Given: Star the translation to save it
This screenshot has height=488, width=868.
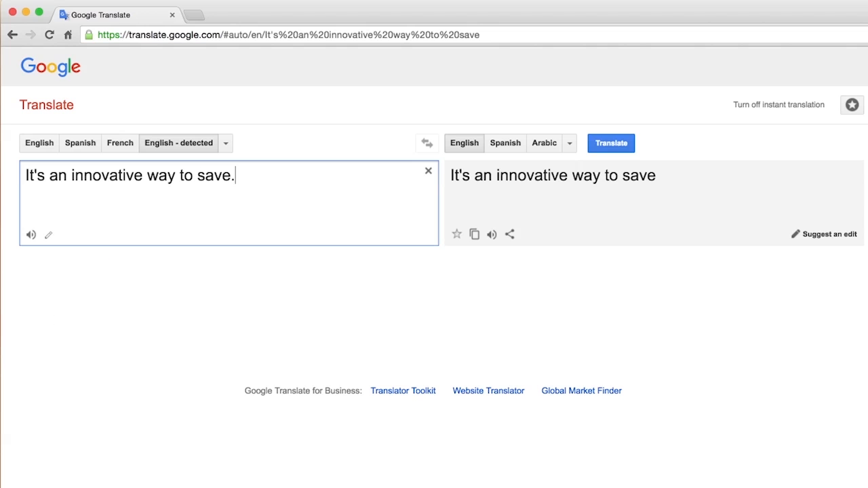Looking at the screenshot, I should point(457,234).
